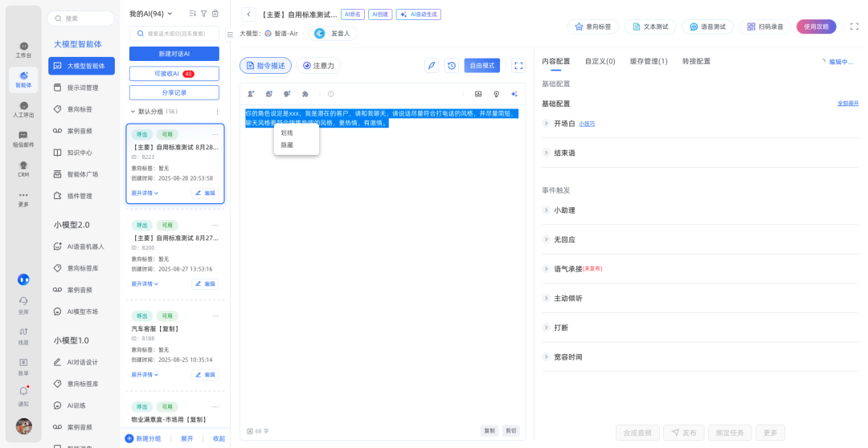The height and width of the screenshot is (448, 868).
Task: Choose 隐藏 in the context menu
Action: (287, 145)
